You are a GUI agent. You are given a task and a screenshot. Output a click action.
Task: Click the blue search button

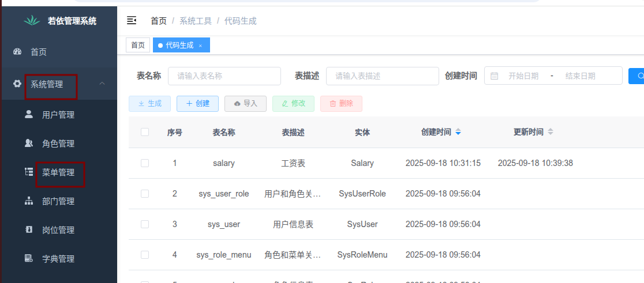[636, 76]
